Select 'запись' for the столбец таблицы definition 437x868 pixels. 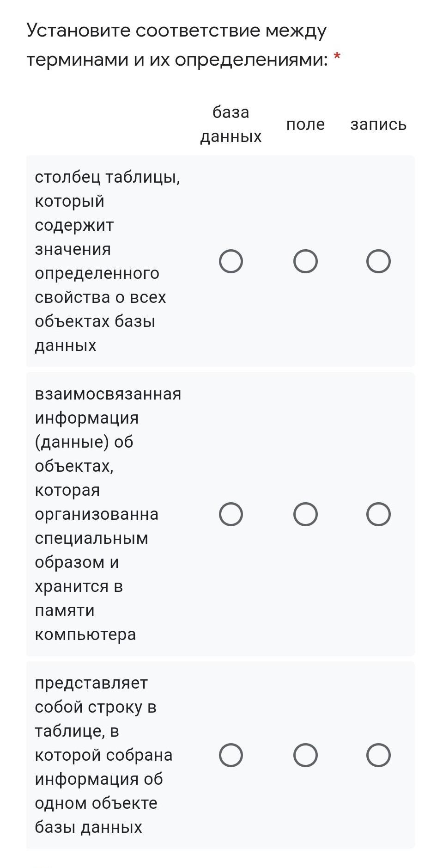(378, 261)
